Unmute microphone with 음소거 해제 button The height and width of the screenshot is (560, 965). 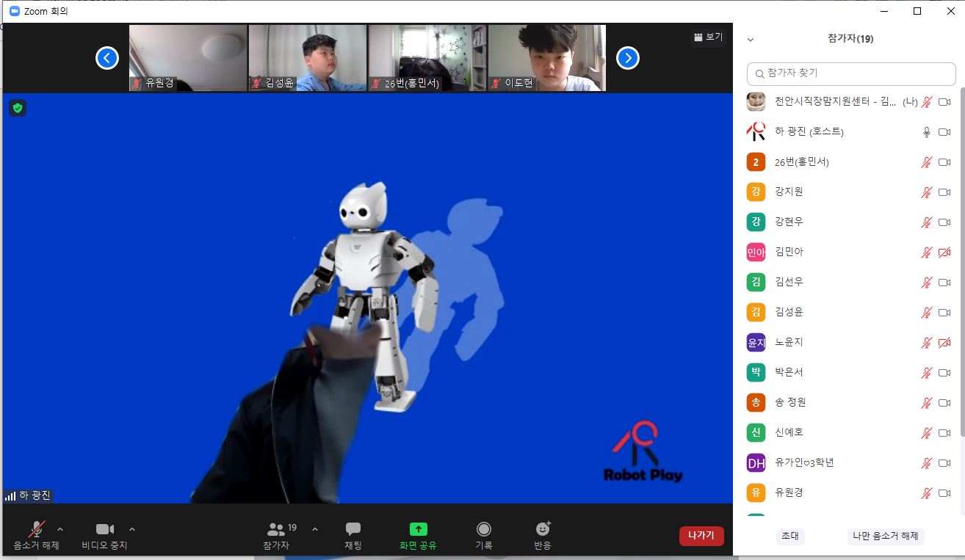point(36,529)
